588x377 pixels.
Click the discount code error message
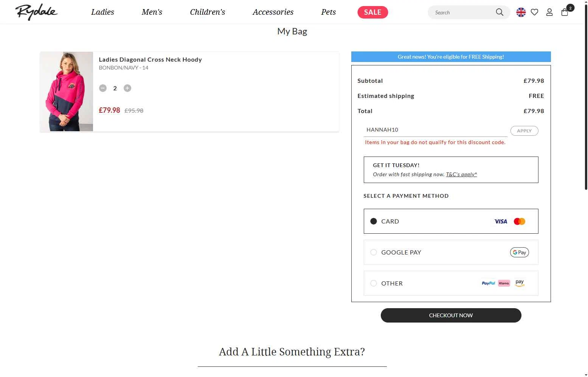tap(435, 142)
